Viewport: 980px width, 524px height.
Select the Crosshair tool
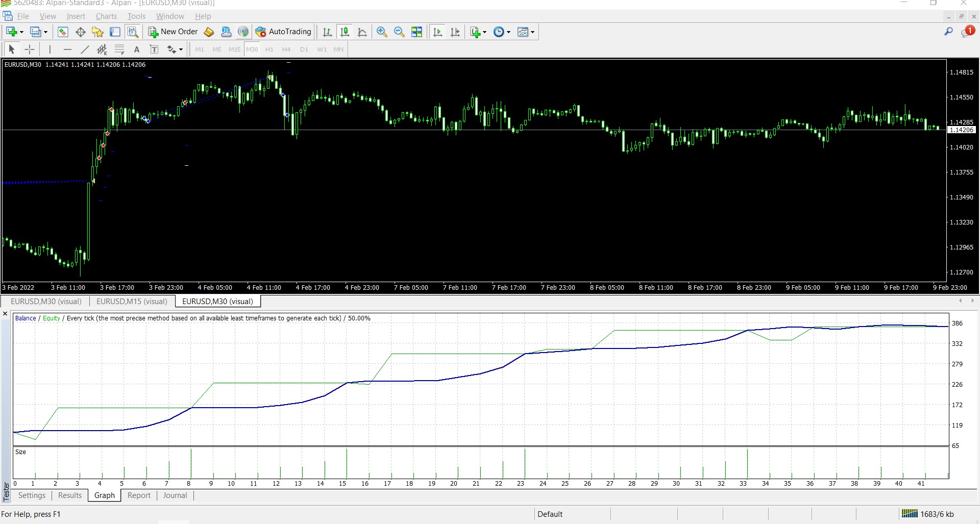[30, 49]
